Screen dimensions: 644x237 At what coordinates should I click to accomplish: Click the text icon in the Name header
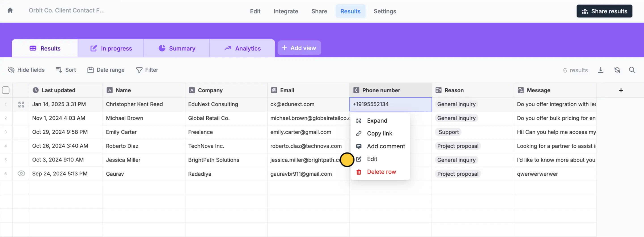(110, 90)
